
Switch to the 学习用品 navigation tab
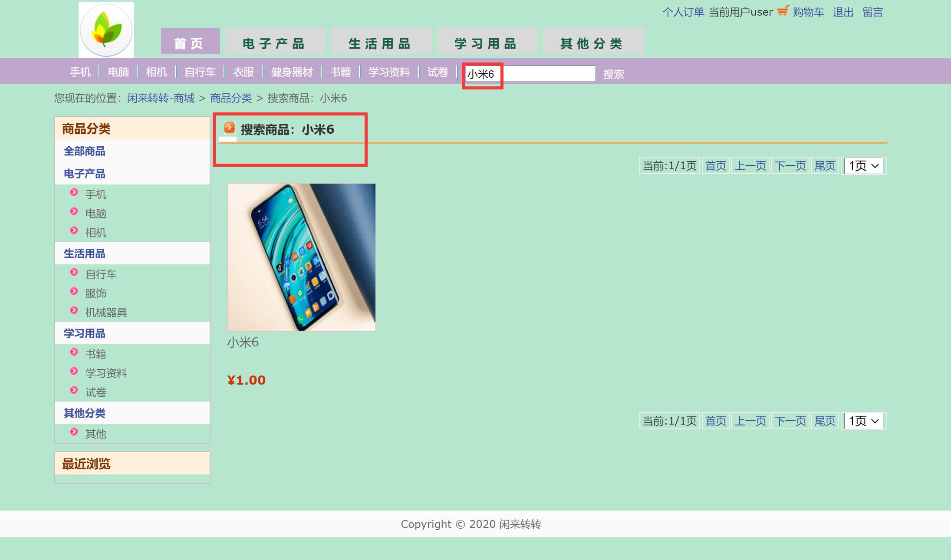[487, 43]
